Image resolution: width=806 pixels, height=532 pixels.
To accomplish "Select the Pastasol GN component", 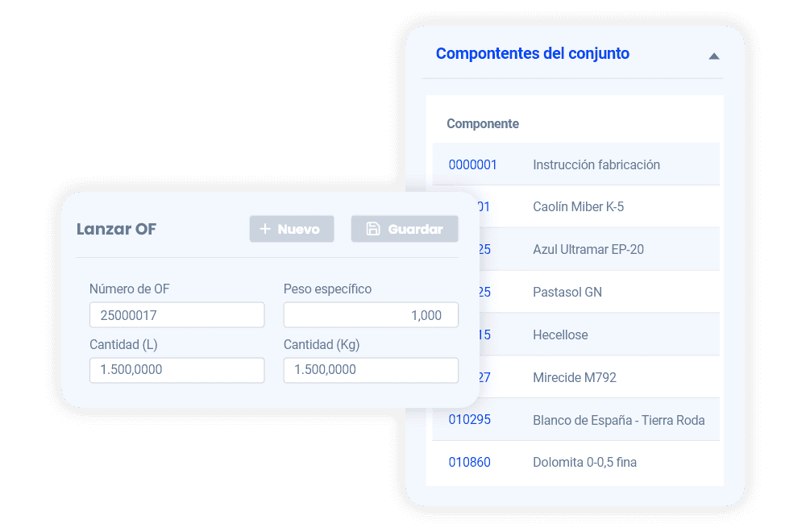I will coord(567,293).
